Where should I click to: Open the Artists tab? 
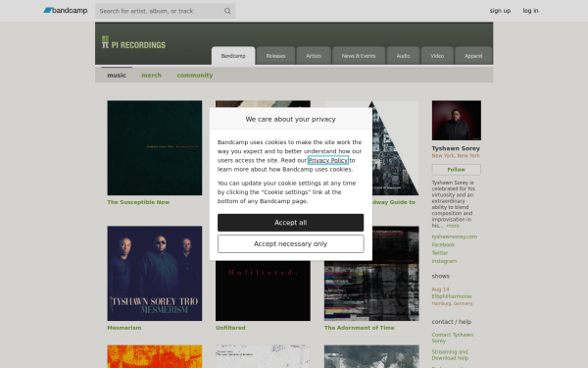[x=314, y=56]
